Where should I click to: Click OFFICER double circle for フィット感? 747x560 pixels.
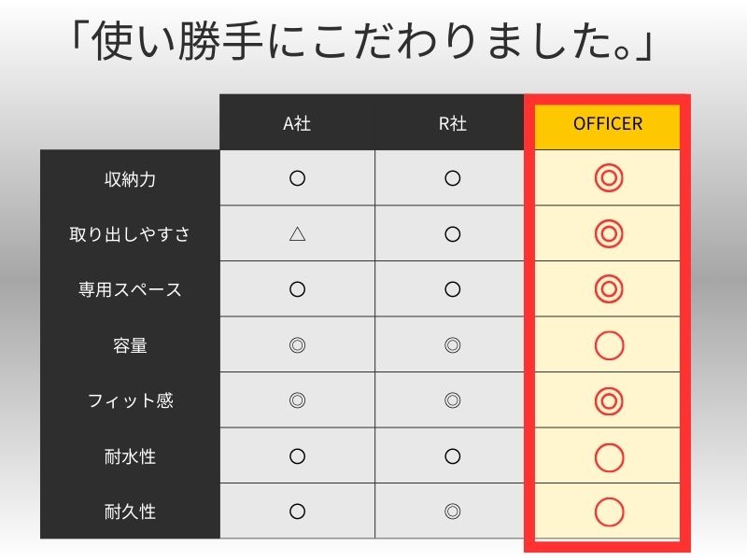tap(609, 400)
